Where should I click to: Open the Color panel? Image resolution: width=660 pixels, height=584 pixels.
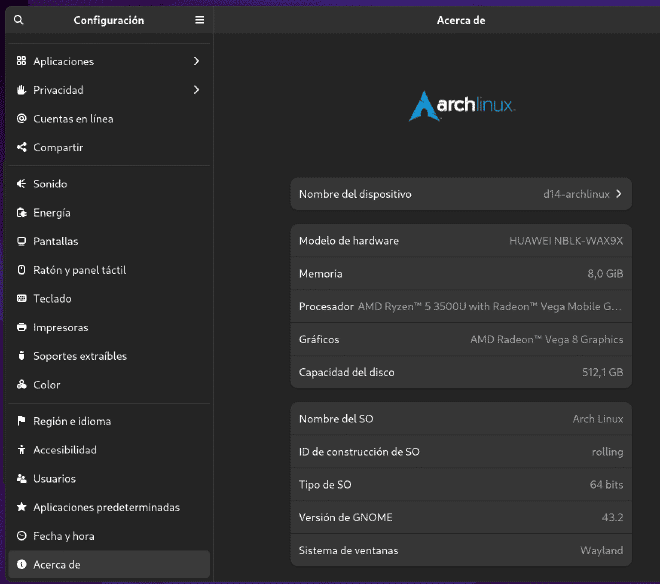pyautogui.click(x=109, y=384)
